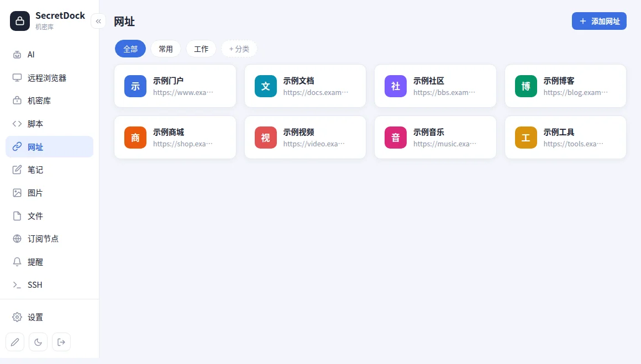The image size is (641, 364).
Task: Go to 机密库 menu label in sidebar
Action: click(39, 101)
